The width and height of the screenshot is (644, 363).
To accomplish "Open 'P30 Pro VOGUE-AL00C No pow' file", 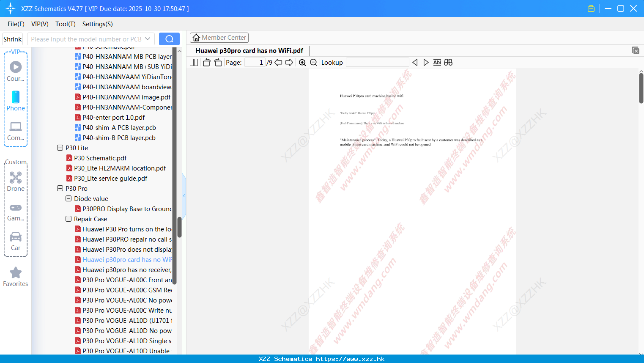I will tap(123, 300).
